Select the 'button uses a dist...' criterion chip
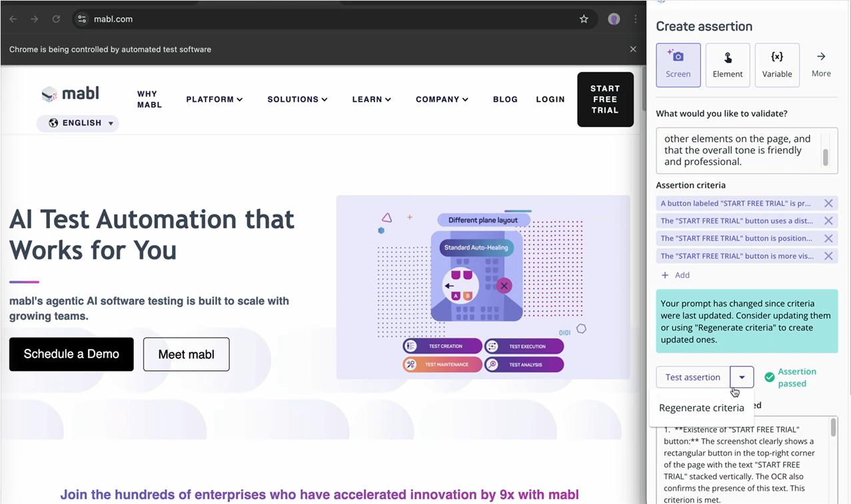 tap(736, 220)
